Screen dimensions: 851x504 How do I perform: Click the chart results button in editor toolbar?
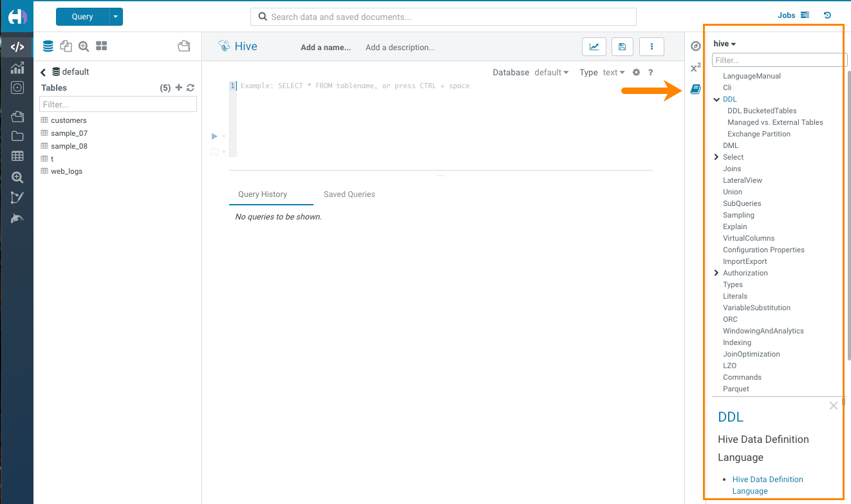point(594,47)
